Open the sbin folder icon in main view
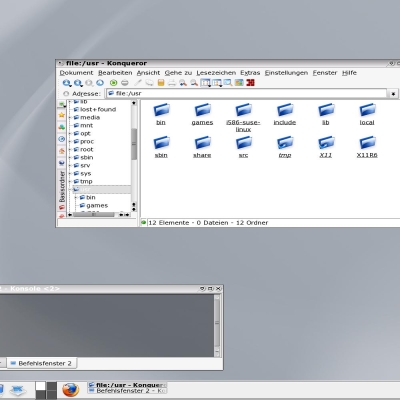Image resolution: width=400 pixels, height=400 pixels. [161, 143]
